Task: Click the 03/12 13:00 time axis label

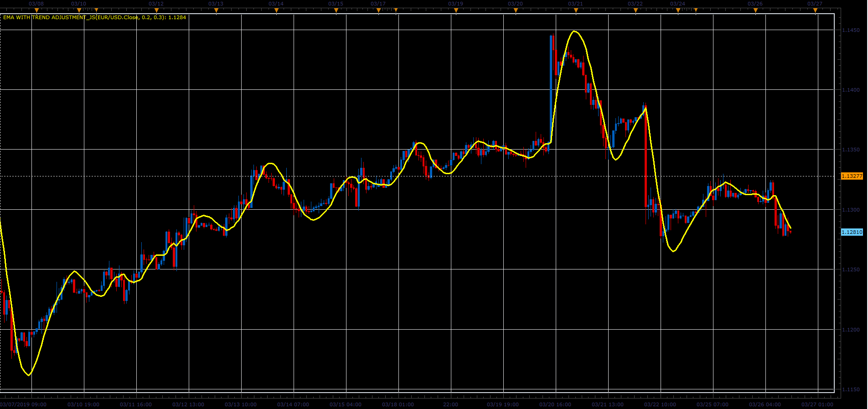Action: tap(188, 404)
